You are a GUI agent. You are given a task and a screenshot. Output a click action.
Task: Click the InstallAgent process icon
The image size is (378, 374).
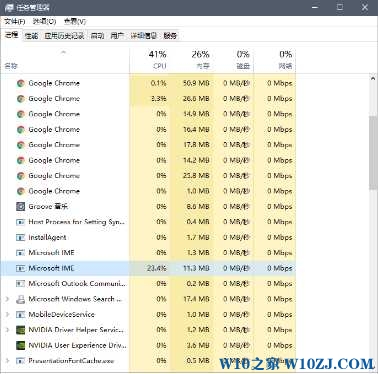[x=21, y=237]
